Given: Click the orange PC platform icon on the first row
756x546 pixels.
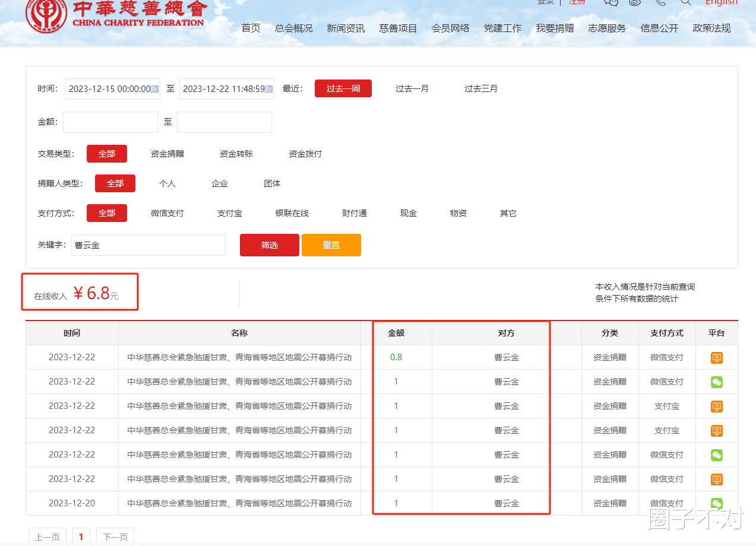Looking at the screenshot, I should 716,357.
